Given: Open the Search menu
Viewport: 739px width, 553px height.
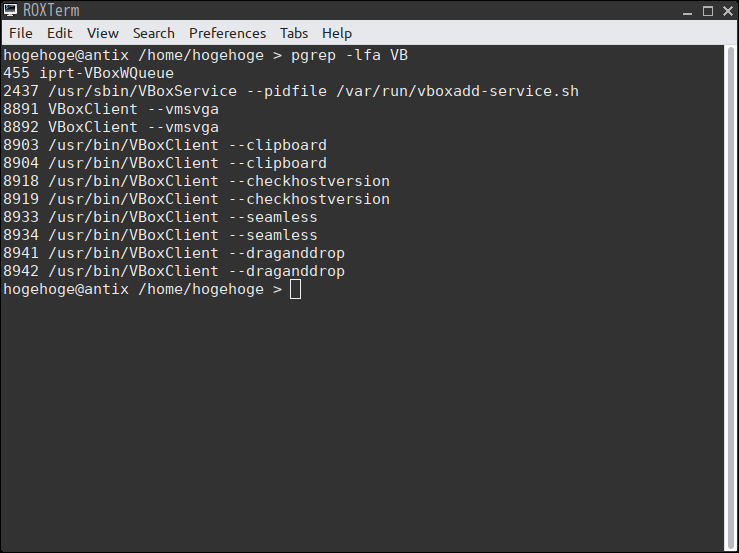Looking at the screenshot, I should point(154,33).
